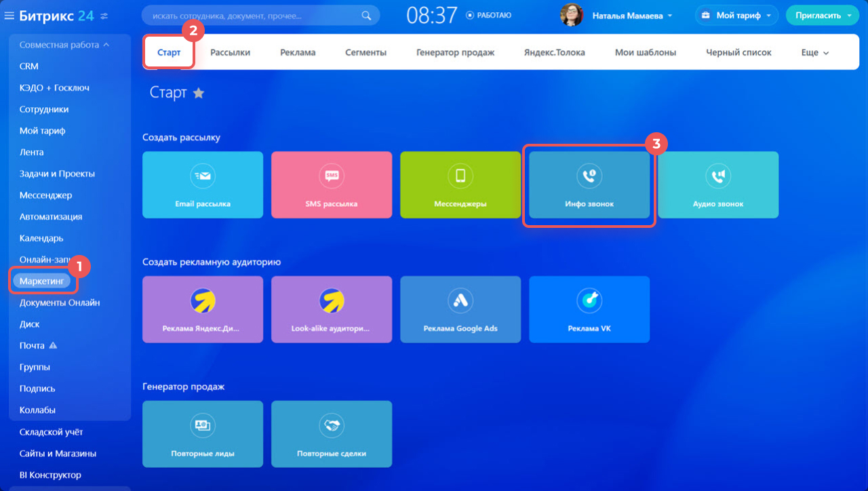Select Маркетинг in the sidebar
868x491 pixels.
point(41,281)
